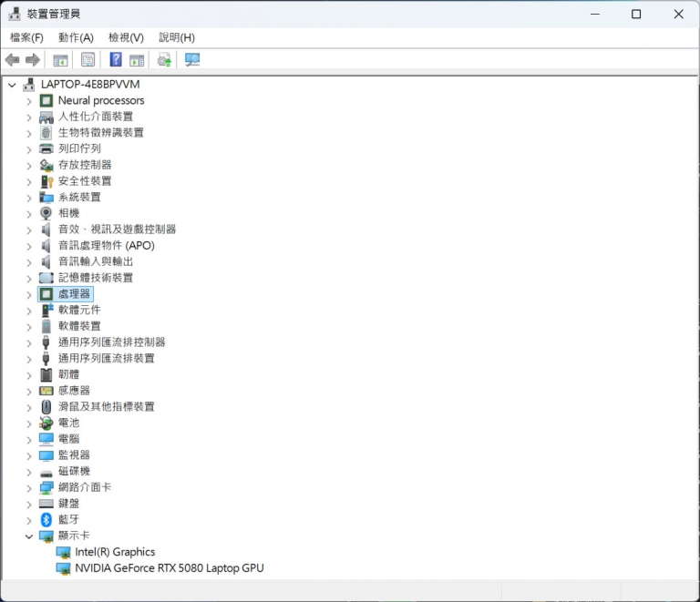This screenshot has width=700, height=602.
Task: Collapse the 顯示卡 category
Action: click(x=29, y=536)
